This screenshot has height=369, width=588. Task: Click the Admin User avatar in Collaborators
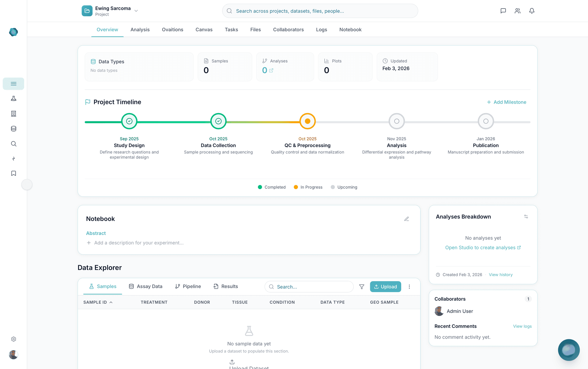[439, 311]
